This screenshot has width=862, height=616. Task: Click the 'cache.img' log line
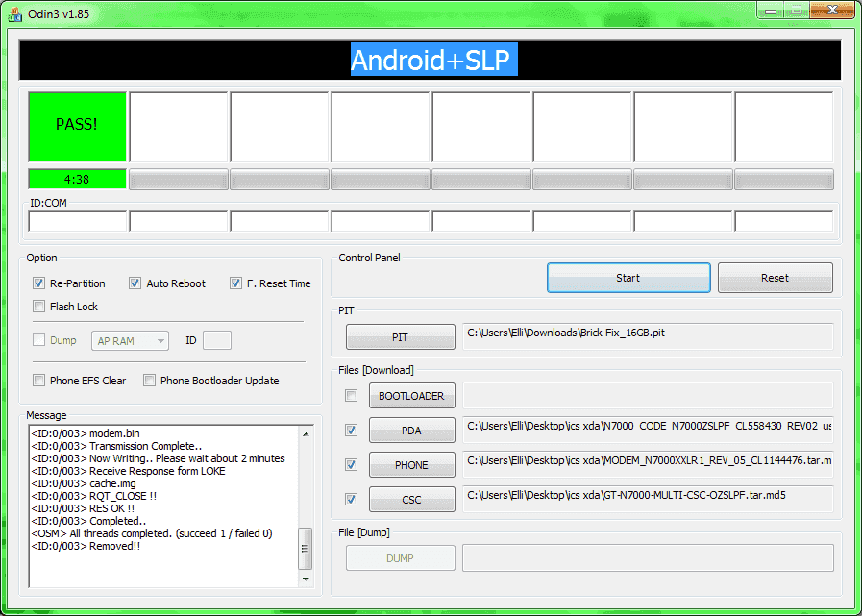tap(84, 483)
